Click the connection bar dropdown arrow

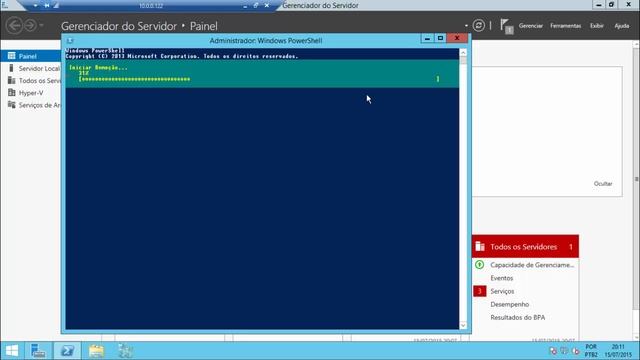36,5
